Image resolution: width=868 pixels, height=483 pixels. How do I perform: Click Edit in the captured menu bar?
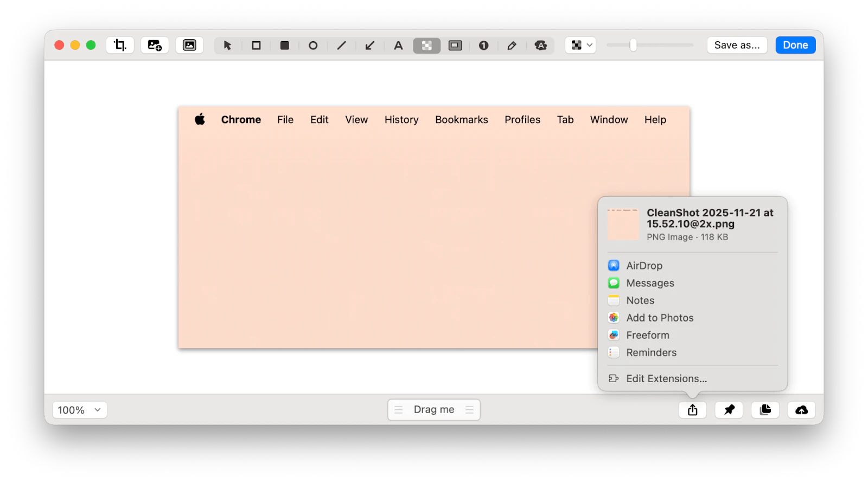[320, 120]
